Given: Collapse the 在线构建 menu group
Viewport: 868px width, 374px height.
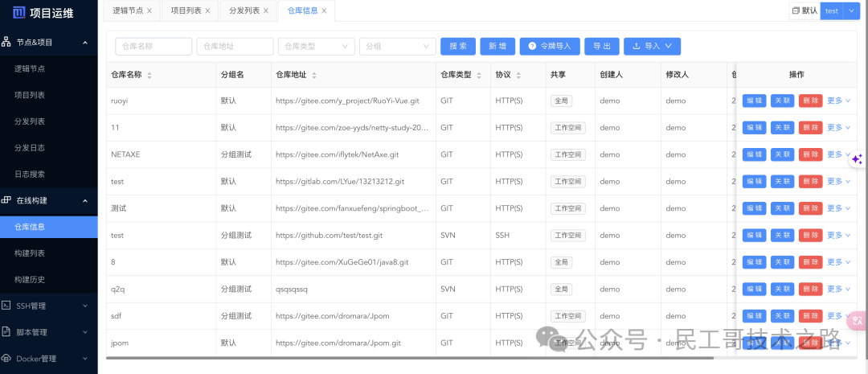Looking at the screenshot, I should tap(84, 200).
